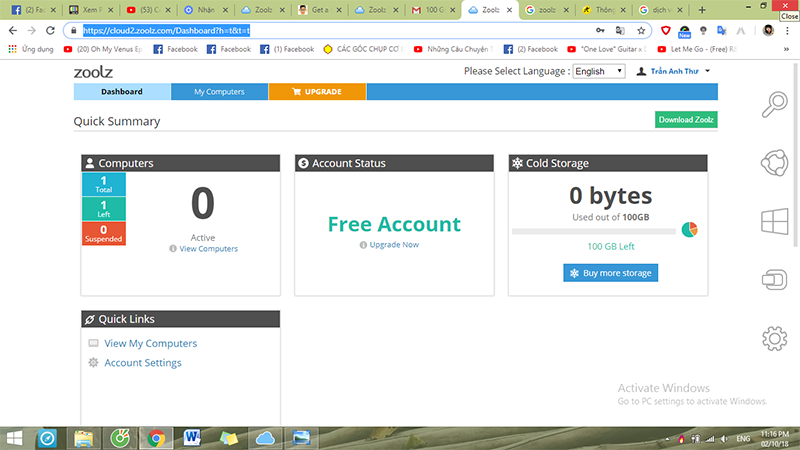Open the Share charm icon

(774, 163)
